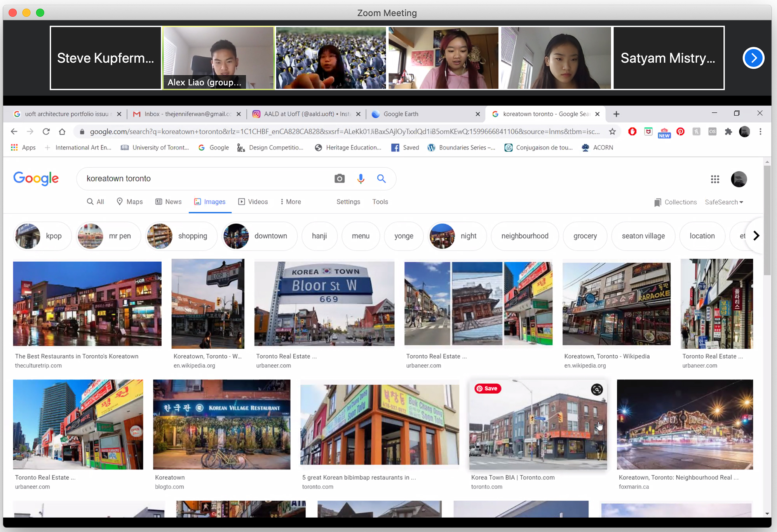Click the scrollbar down arrow
The width and height of the screenshot is (777, 532).
tap(767, 514)
